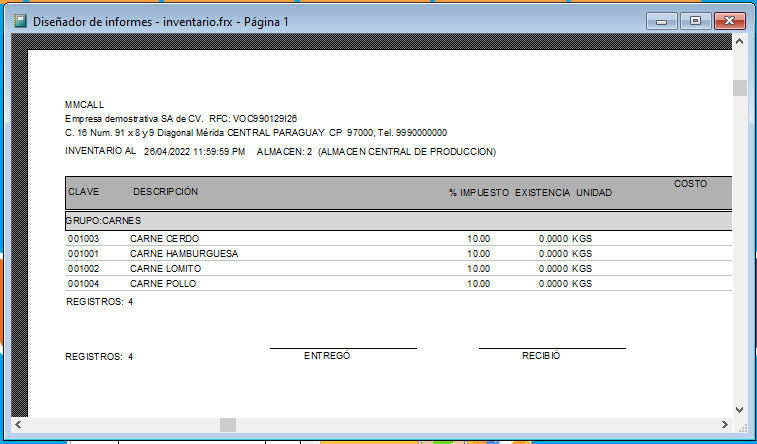
Task: Click the 'GRUPO:CARNES' group row
Action: (x=398, y=221)
